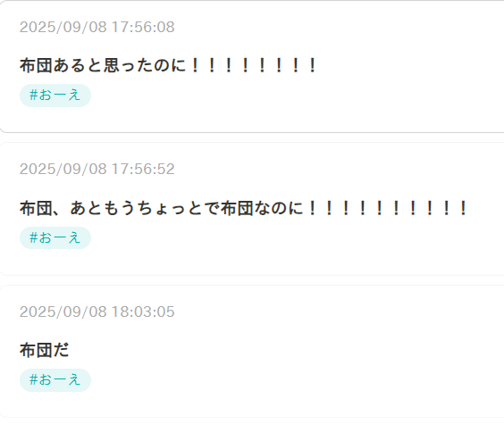The height and width of the screenshot is (424, 504).
Task: Click the post text 布団だ
Action: (x=45, y=350)
